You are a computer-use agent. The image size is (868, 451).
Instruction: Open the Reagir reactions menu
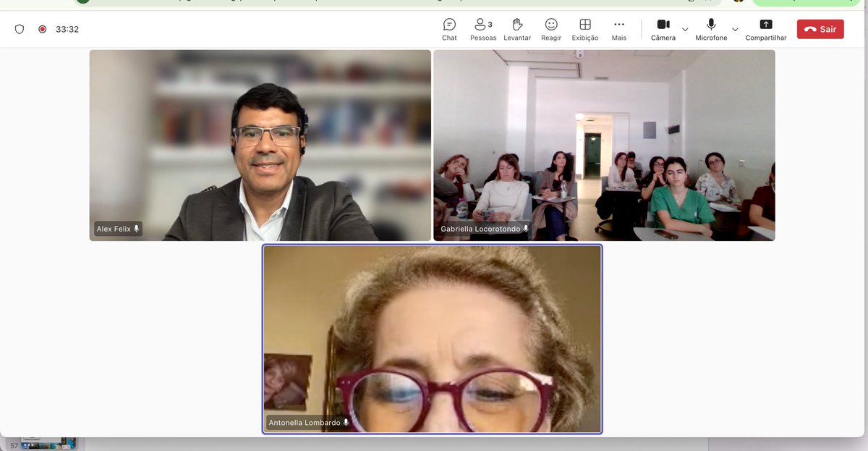551,29
